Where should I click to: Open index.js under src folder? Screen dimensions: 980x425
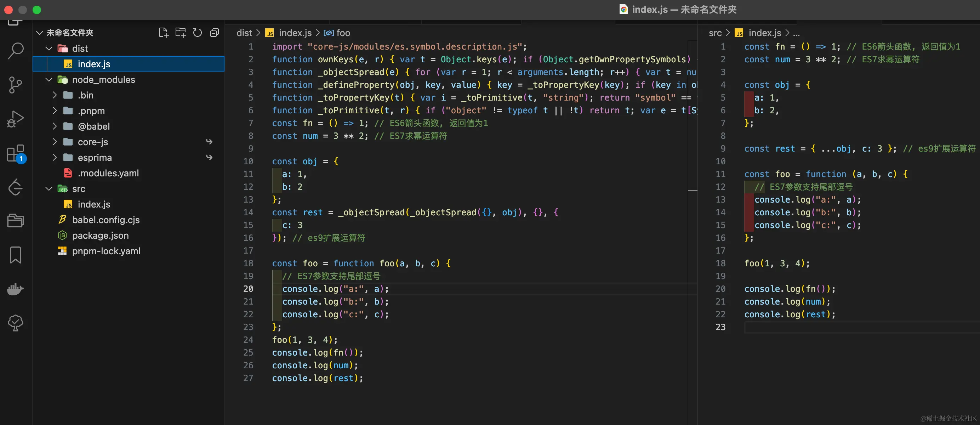[x=94, y=204]
